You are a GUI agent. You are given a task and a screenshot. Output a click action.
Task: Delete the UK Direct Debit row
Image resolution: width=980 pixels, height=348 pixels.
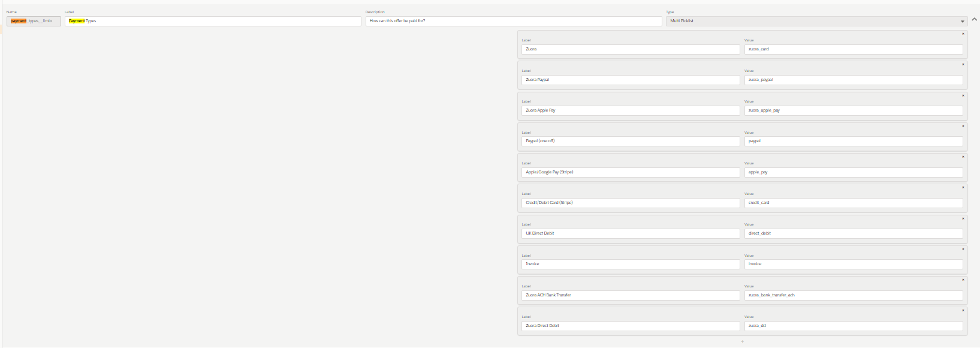click(x=963, y=218)
